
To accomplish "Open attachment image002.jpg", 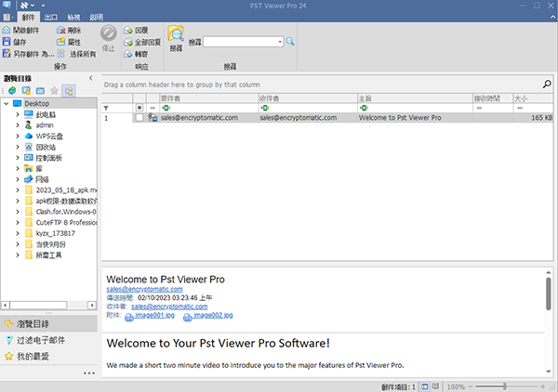I will pyautogui.click(x=207, y=316).
